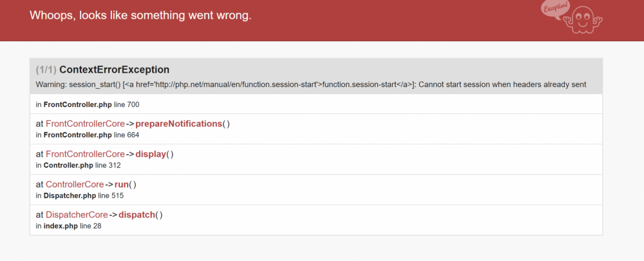644x261 pixels.
Task: Click the "Exception!" speech bubble icon
Action: click(555, 8)
